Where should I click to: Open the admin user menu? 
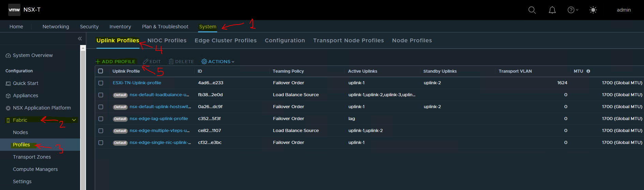pyautogui.click(x=624, y=10)
